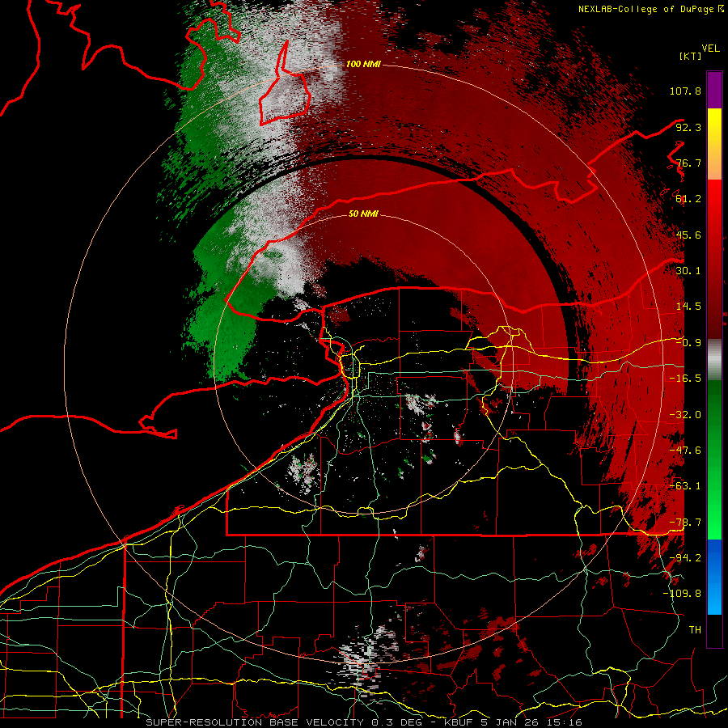Select the 92.3 scale value

(688, 127)
